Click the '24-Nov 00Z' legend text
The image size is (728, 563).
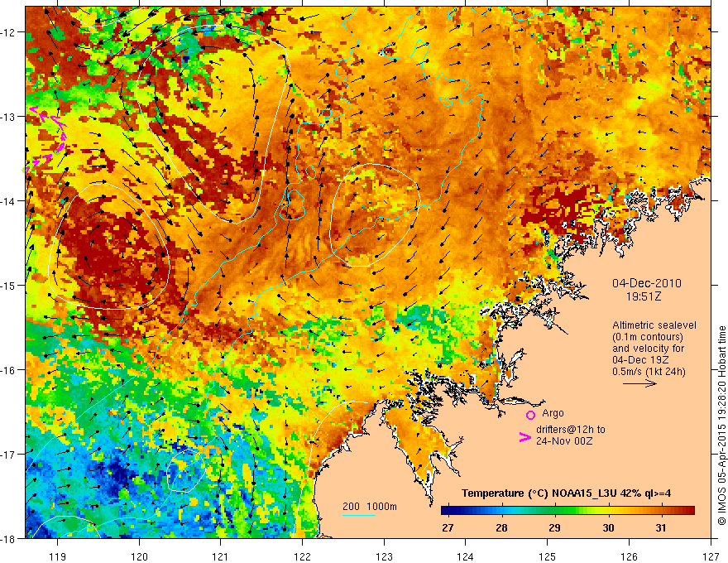coord(564,441)
